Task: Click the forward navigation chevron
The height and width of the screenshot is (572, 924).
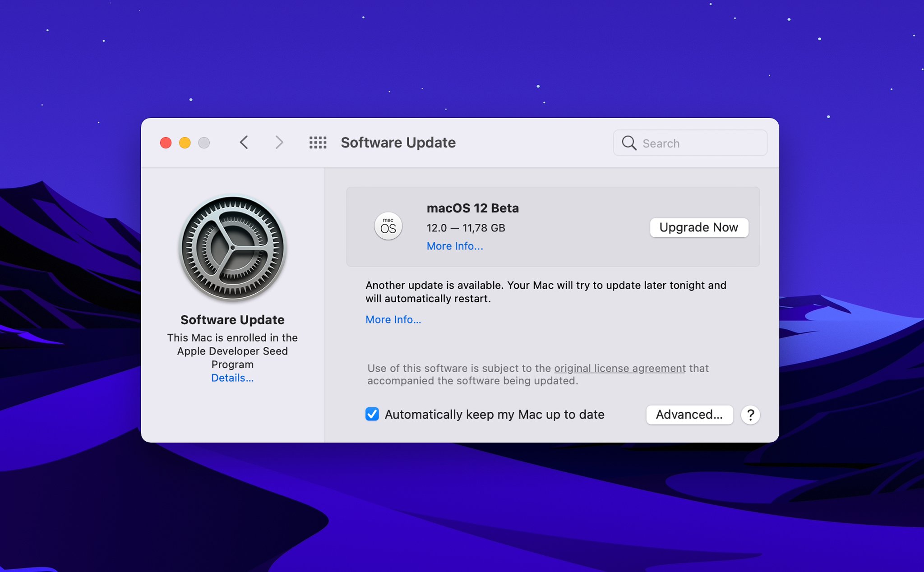Action: (279, 143)
